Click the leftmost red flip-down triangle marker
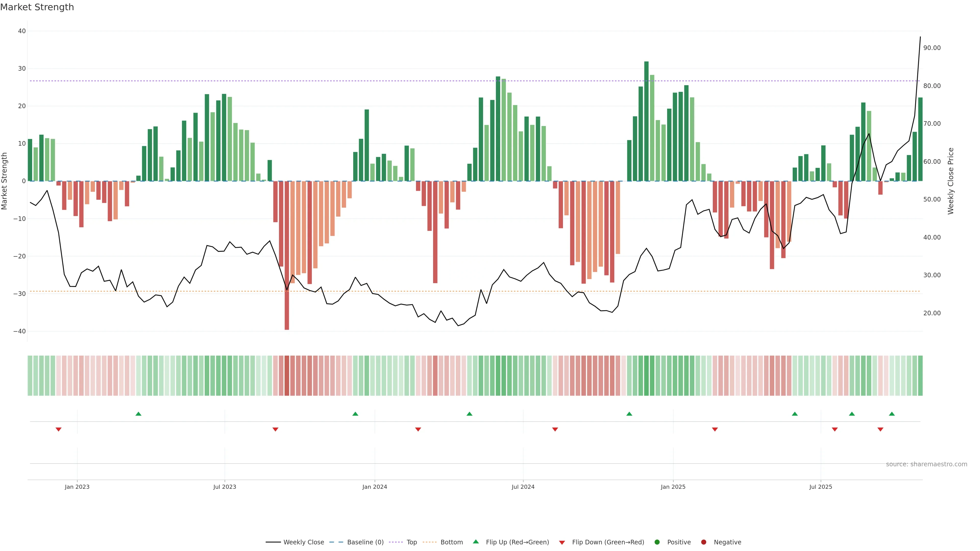 [x=59, y=429]
